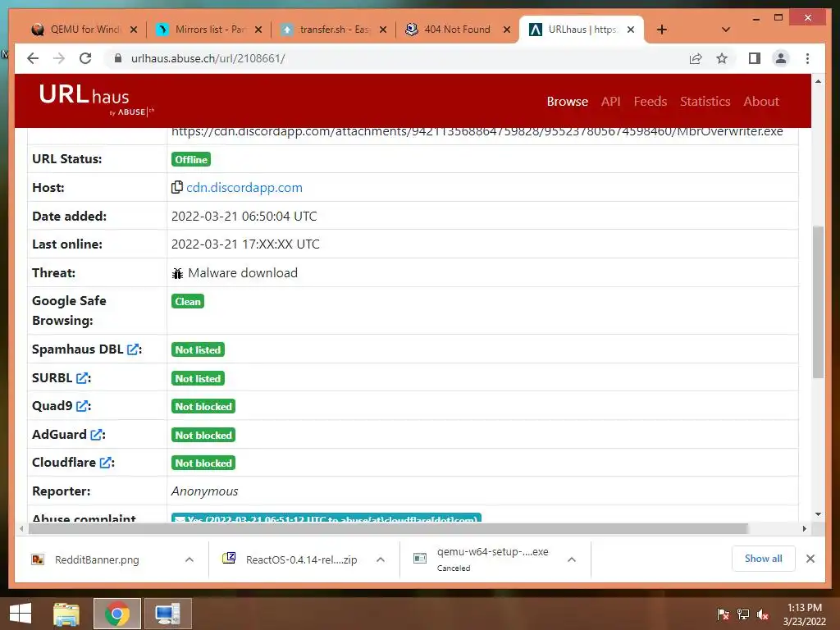The image size is (840, 630).
Task: Open AdGuard external link icon
Action: (x=97, y=435)
